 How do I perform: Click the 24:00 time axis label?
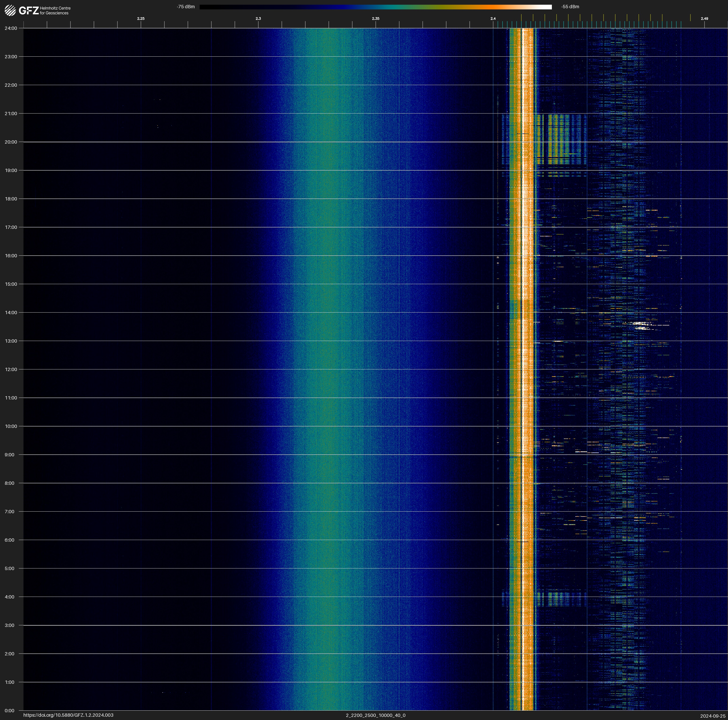(x=11, y=28)
